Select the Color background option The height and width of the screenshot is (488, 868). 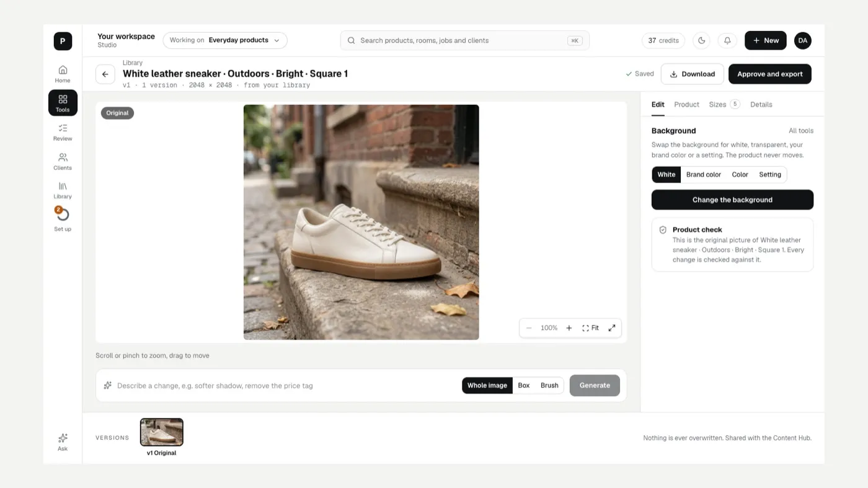pos(740,175)
